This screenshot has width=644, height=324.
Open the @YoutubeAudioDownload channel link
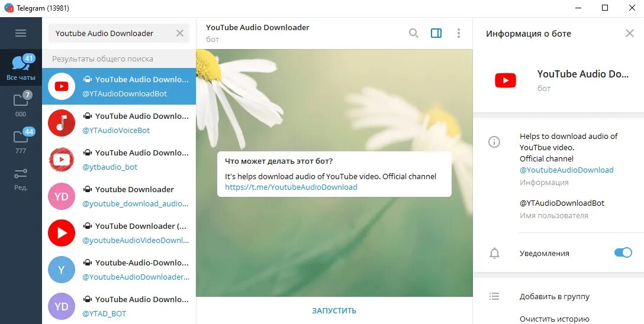coord(567,170)
